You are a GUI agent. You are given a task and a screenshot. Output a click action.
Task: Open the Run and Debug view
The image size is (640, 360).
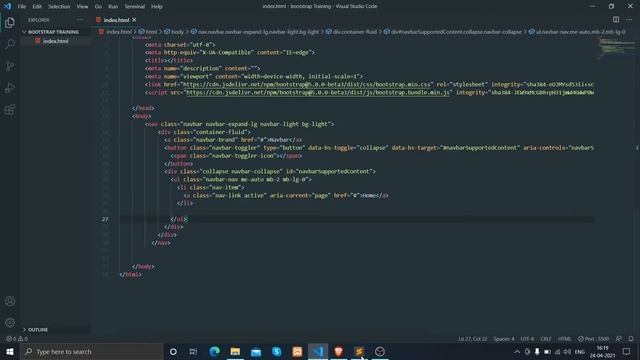[x=10, y=87]
